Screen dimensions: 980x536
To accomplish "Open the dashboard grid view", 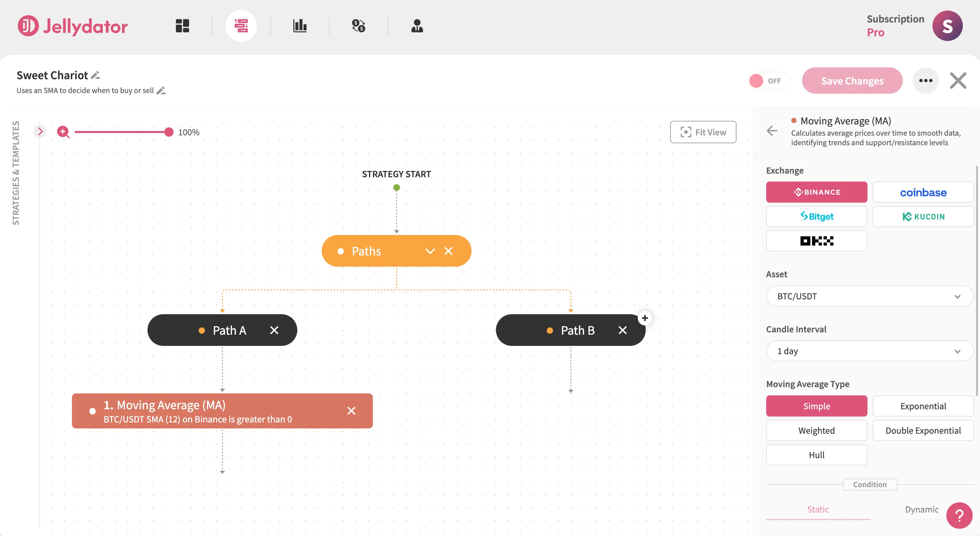I will tap(182, 25).
